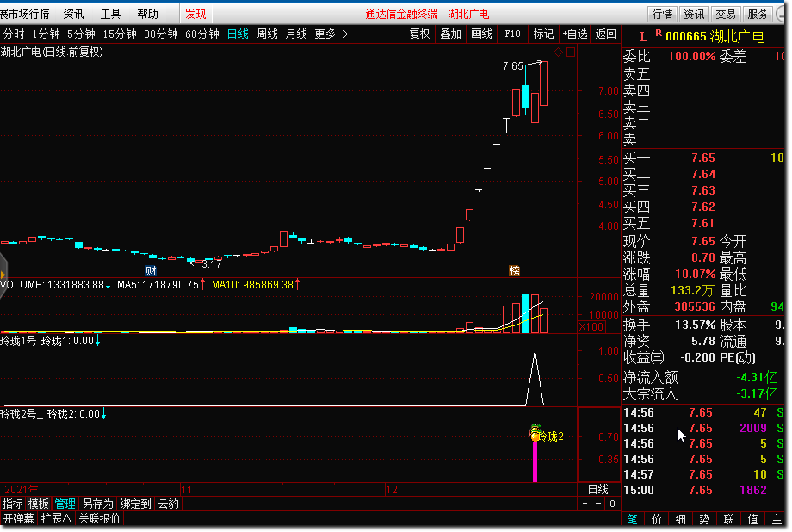
Task: Click the left-edge side panel handle
Action: (3, 275)
